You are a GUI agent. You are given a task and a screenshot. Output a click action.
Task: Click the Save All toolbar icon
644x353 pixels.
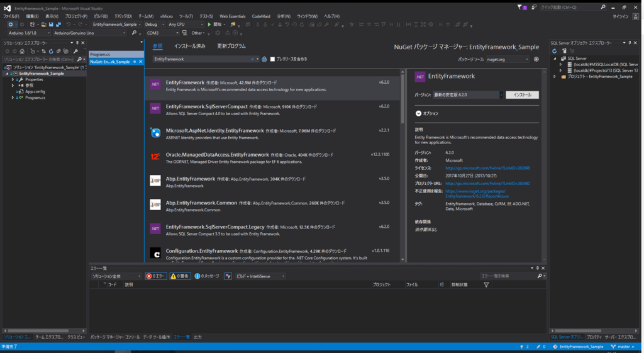[x=58, y=25]
